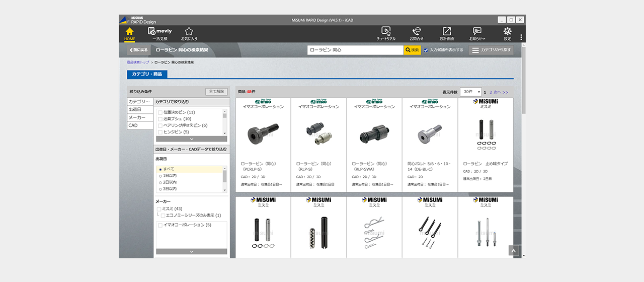Screen dimensions: 644x282
Task: Select the カテゴリ・商品 tab
Action: pyautogui.click(x=147, y=74)
